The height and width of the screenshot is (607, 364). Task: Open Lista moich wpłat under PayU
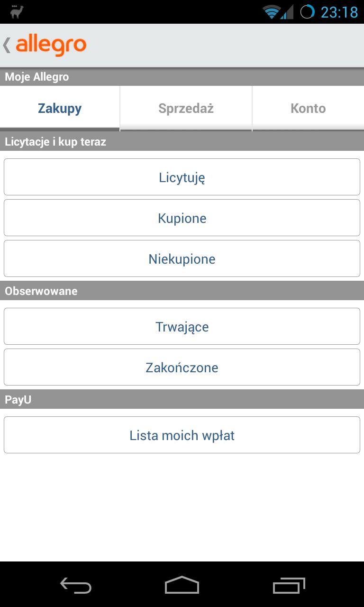182,435
